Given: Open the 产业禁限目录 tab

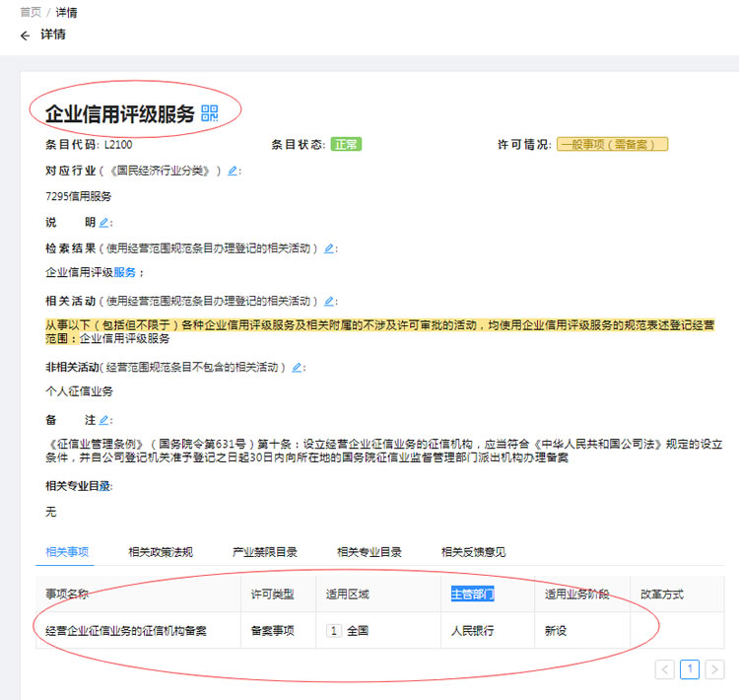Looking at the screenshot, I should (x=265, y=552).
